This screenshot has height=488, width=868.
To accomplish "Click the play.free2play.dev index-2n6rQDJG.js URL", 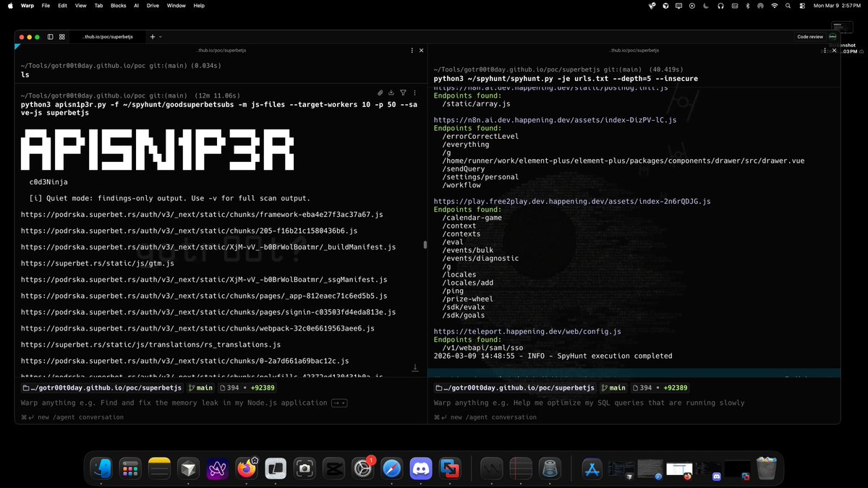I will 572,201.
